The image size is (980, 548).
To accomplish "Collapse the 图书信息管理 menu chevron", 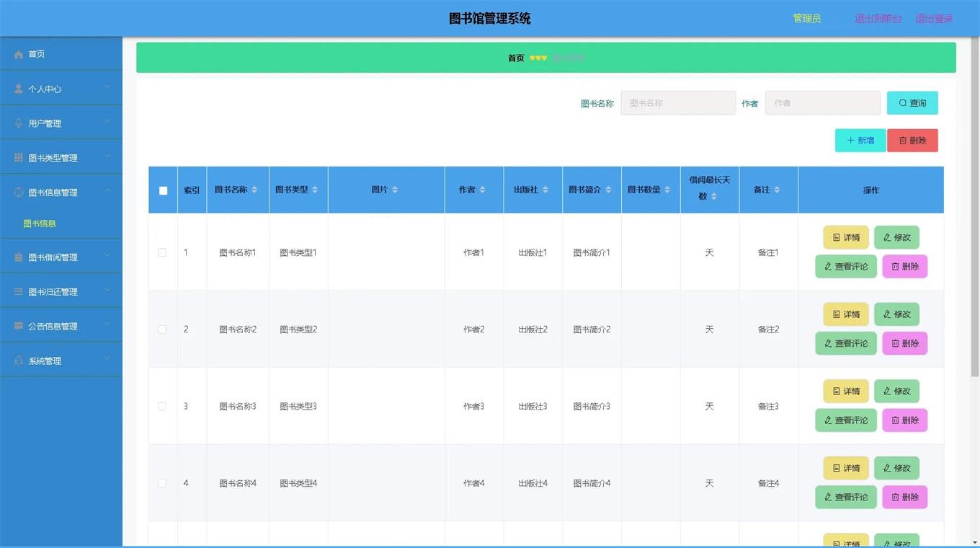I will click(107, 192).
